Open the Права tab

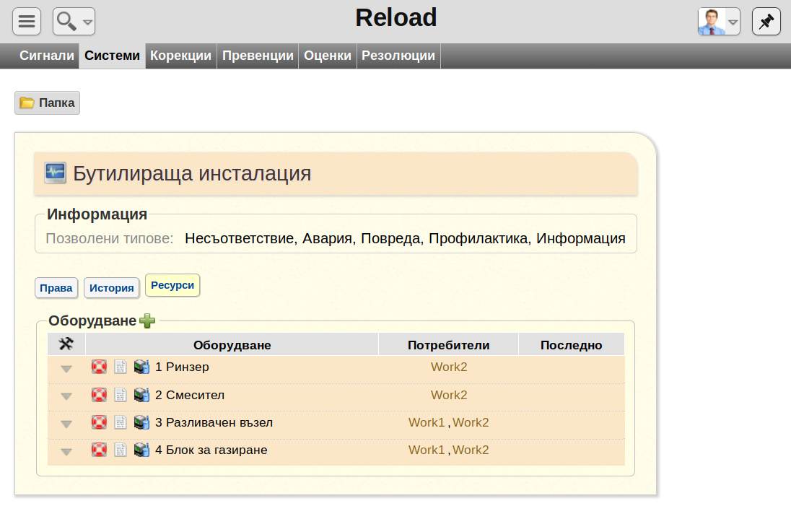click(x=56, y=288)
